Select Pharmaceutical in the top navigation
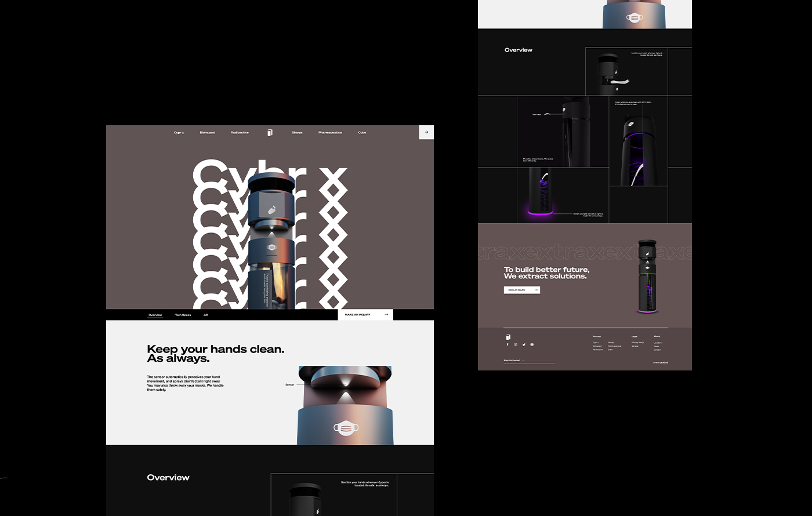This screenshot has height=516, width=812. point(330,133)
